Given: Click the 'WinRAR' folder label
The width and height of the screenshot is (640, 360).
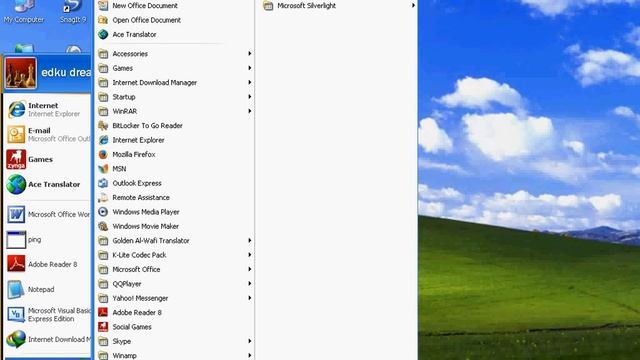Looking at the screenshot, I should click(124, 111).
